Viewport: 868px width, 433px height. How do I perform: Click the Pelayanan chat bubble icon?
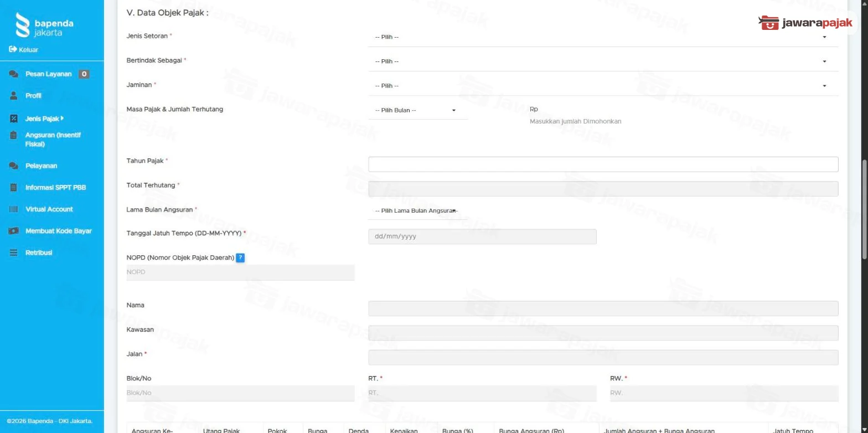click(x=14, y=166)
